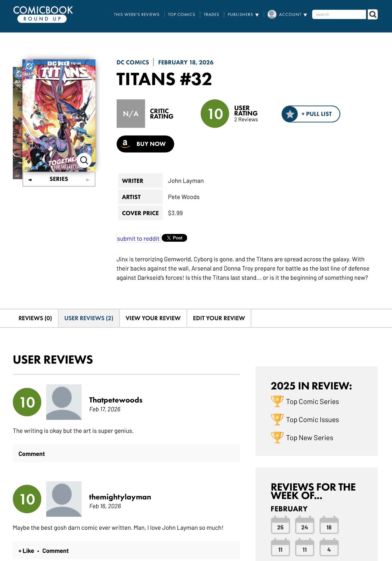Go to previous issue in series arrow

30,180
